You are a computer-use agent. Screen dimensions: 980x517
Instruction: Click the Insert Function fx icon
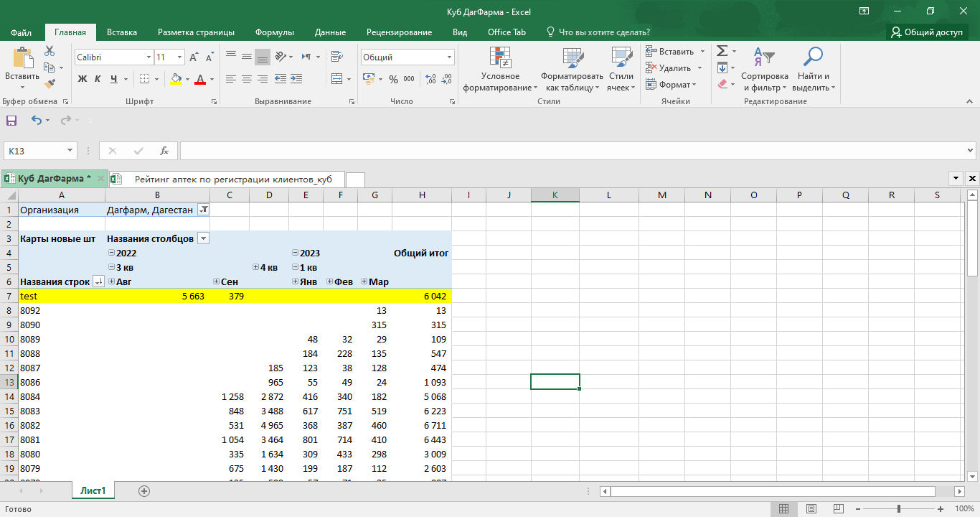click(164, 151)
